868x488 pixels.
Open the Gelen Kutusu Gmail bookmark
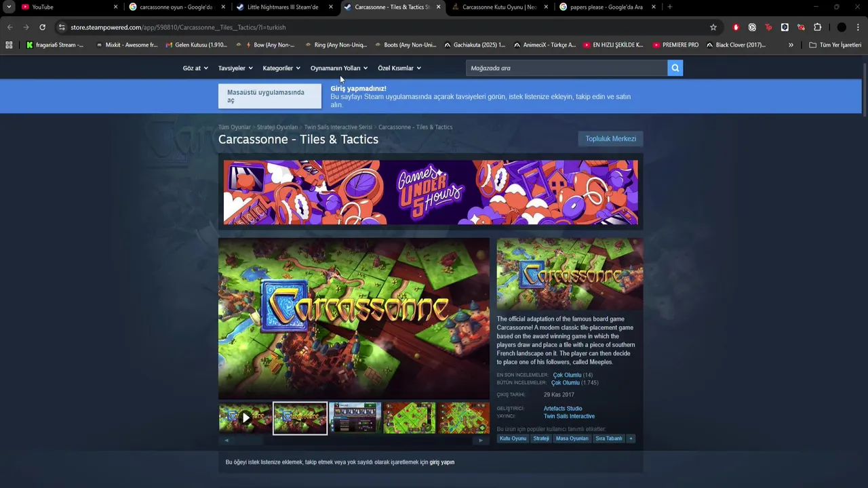tap(197, 45)
